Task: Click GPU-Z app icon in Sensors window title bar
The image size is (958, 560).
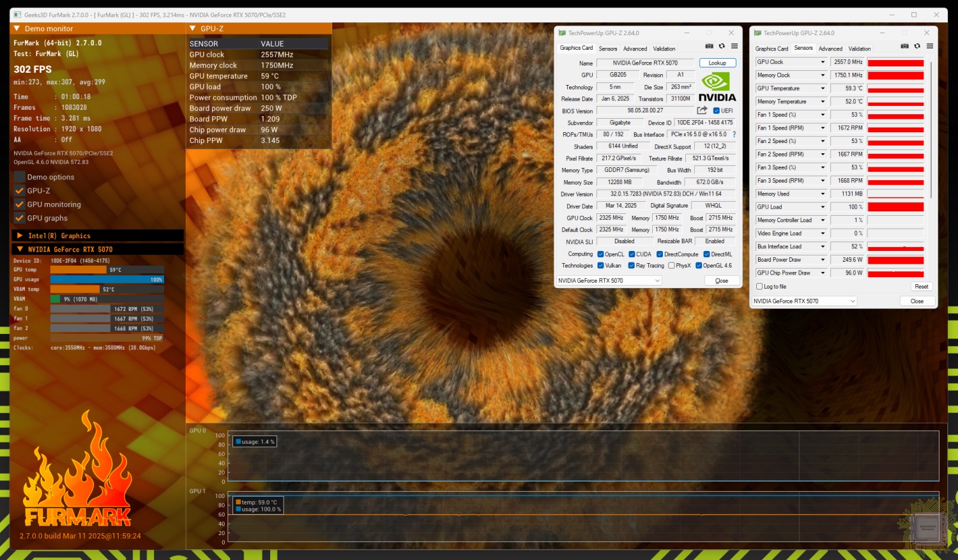Action: click(x=757, y=33)
